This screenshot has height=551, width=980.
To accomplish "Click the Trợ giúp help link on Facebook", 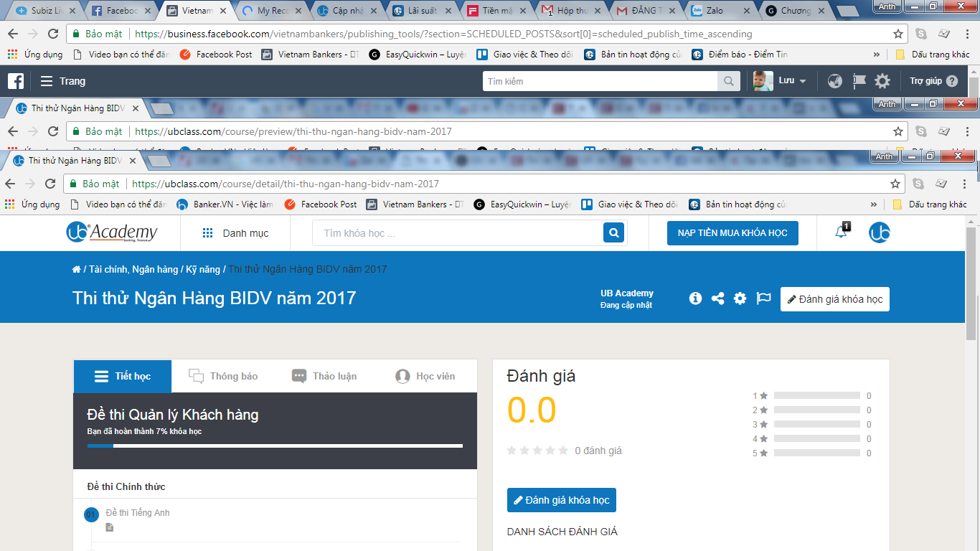I will 933,81.
